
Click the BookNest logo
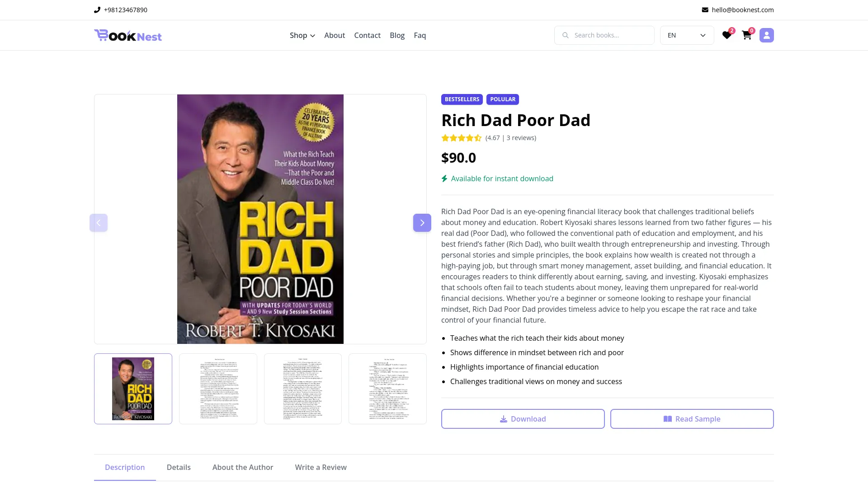pyautogui.click(x=128, y=35)
